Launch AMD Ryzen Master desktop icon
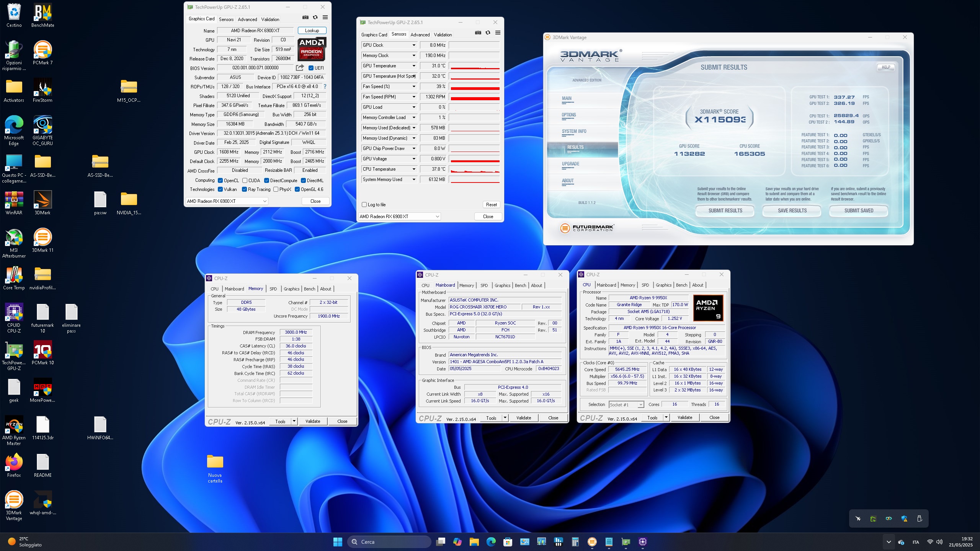This screenshot has width=980, height=551. pyautogui.click(x=14, y=430)
